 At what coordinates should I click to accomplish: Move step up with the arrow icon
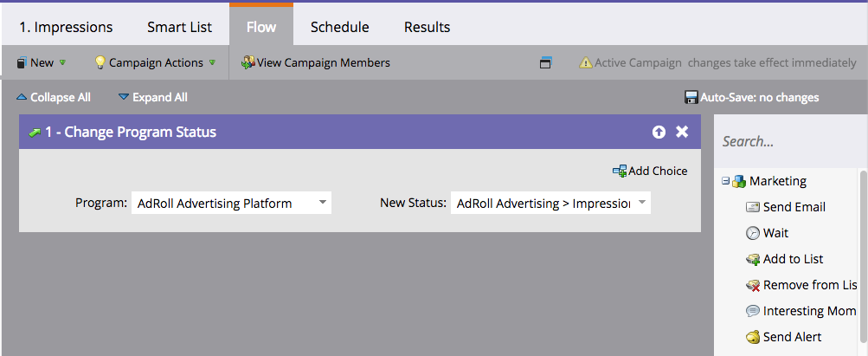[x=659, y=132]
